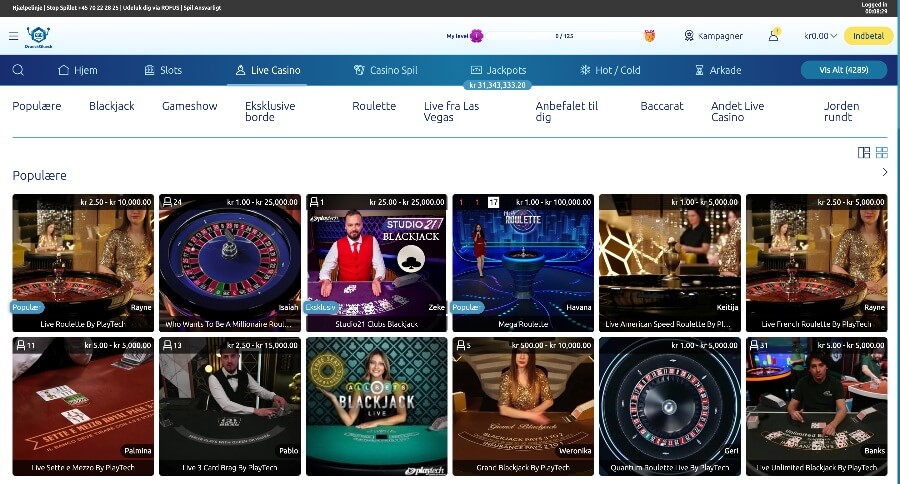Viewport: 900px width, 484px height.
Task: Select Anbefalet til dig category
Action: (x=567, y=111)
